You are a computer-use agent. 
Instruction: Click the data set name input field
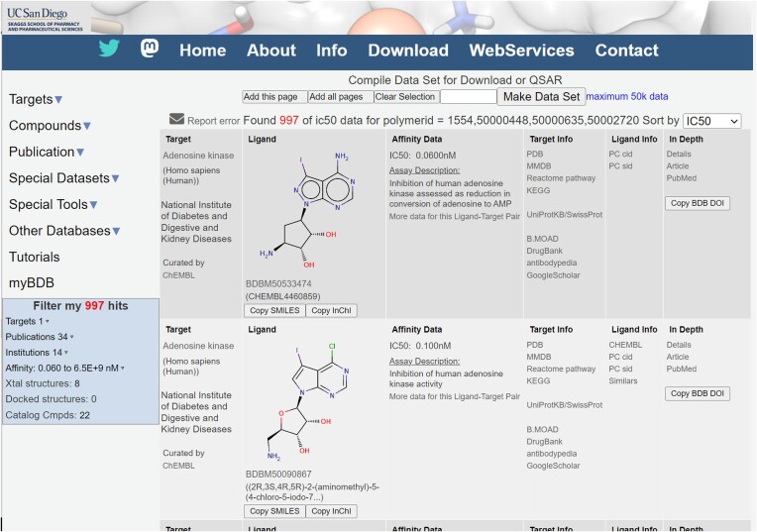tap(469, 96)
